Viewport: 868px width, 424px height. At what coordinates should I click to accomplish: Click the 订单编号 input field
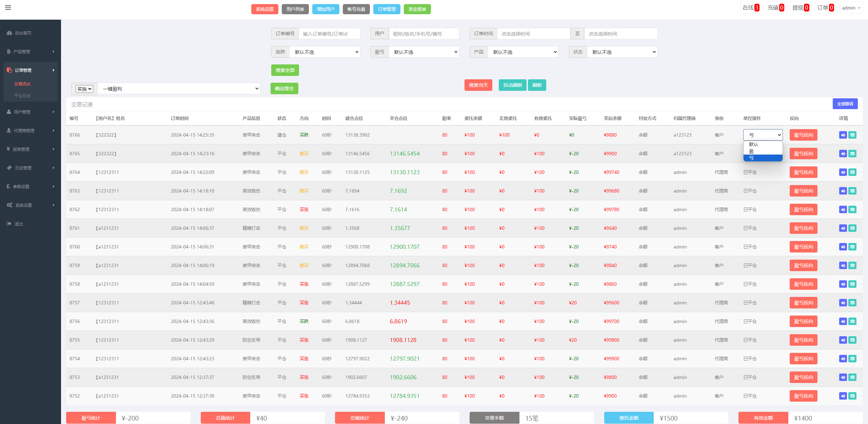click(329, 34)
